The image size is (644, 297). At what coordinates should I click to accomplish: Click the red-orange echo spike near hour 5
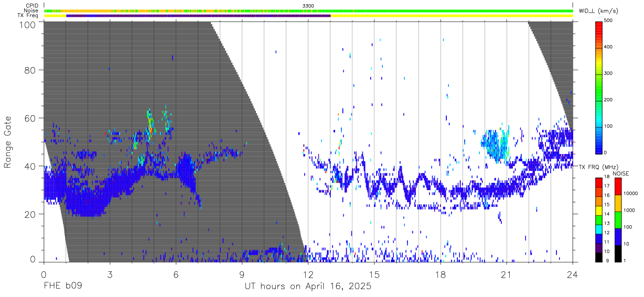(x=151, y=125)
